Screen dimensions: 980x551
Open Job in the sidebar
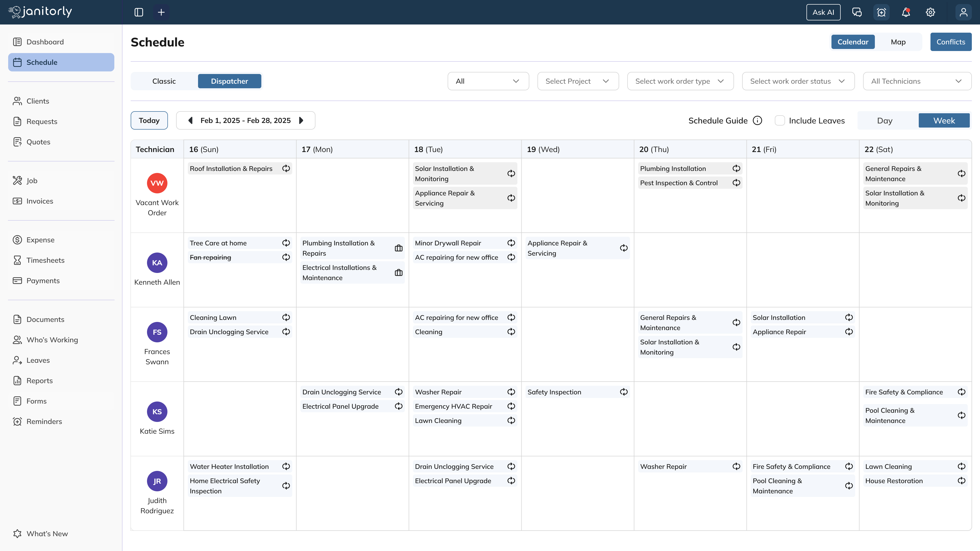coord(61,181)
